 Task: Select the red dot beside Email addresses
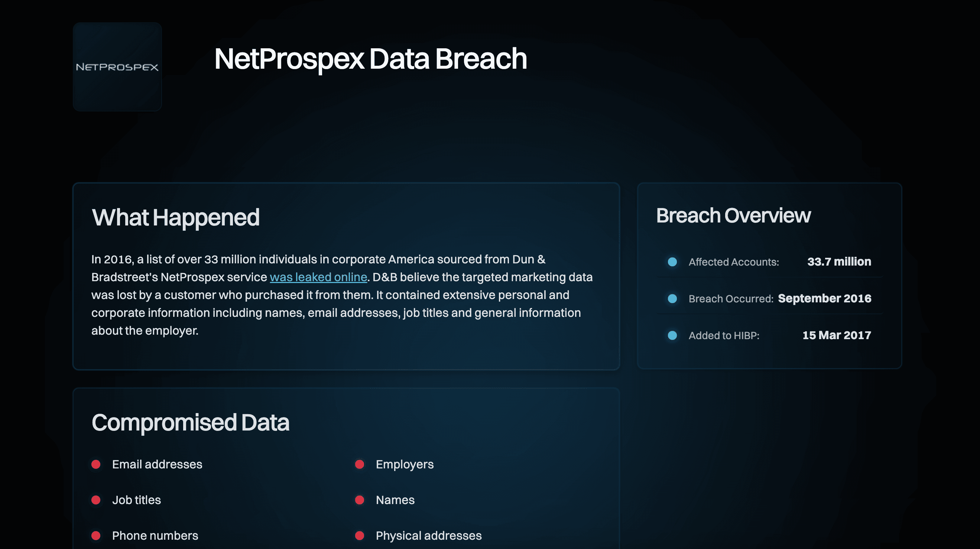pos(96,464)
